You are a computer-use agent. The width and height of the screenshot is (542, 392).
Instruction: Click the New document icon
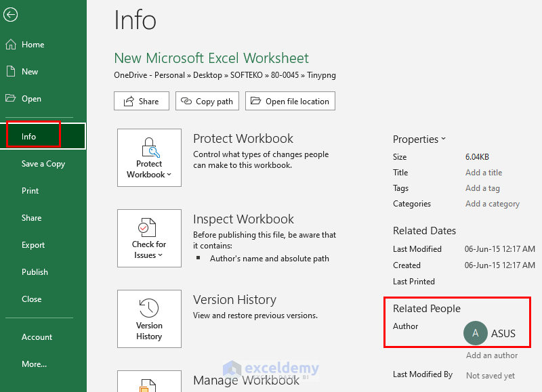coord(11,72)
